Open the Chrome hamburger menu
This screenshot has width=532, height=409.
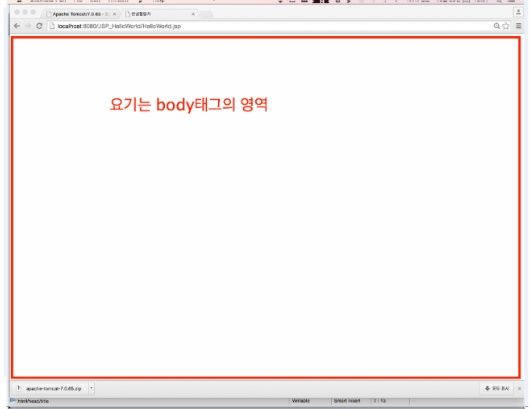[518, 26]
